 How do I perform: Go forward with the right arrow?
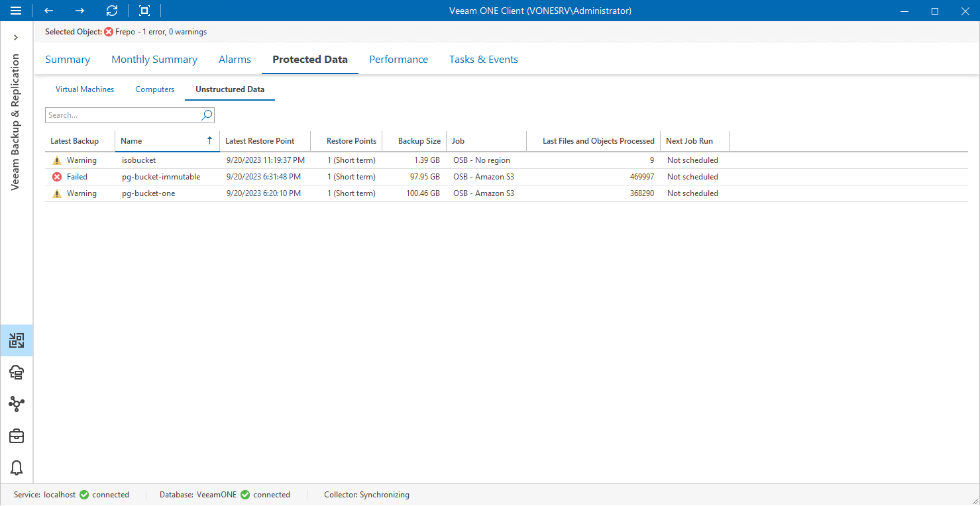pos(80,11)
